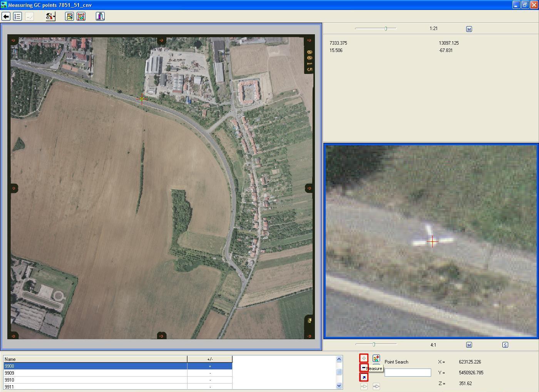The image size is (539, 392).
Task: Click into the Point Search input field
Action: click(x=408, y=372)
